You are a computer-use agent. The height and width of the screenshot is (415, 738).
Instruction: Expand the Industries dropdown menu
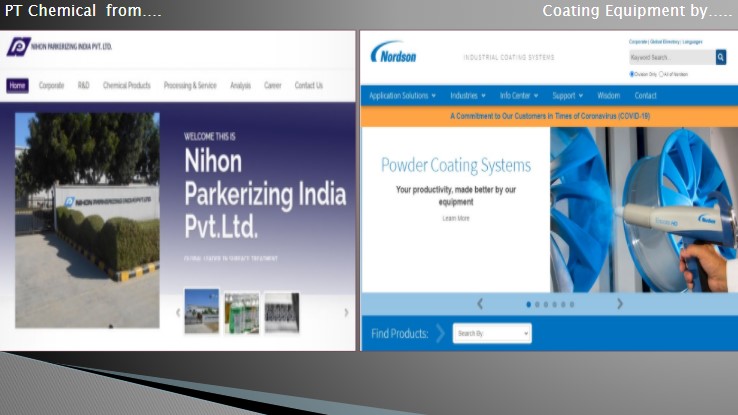467,96
